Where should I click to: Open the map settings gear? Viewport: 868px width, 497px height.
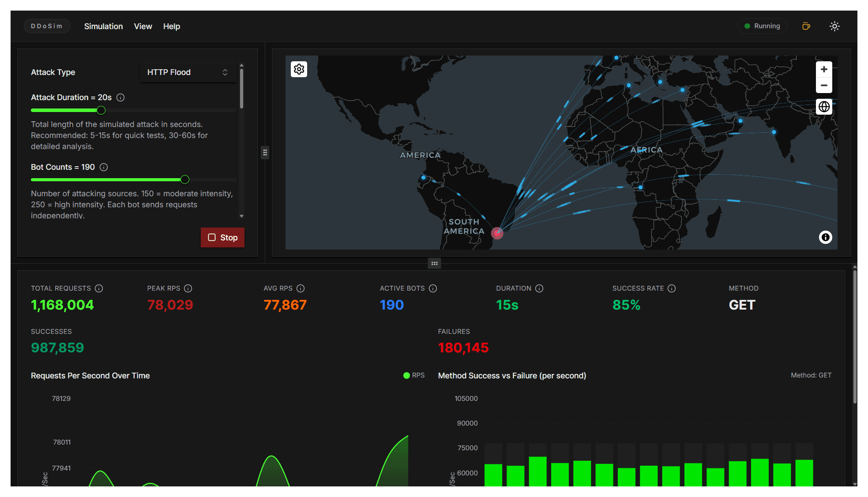(299, 69)
